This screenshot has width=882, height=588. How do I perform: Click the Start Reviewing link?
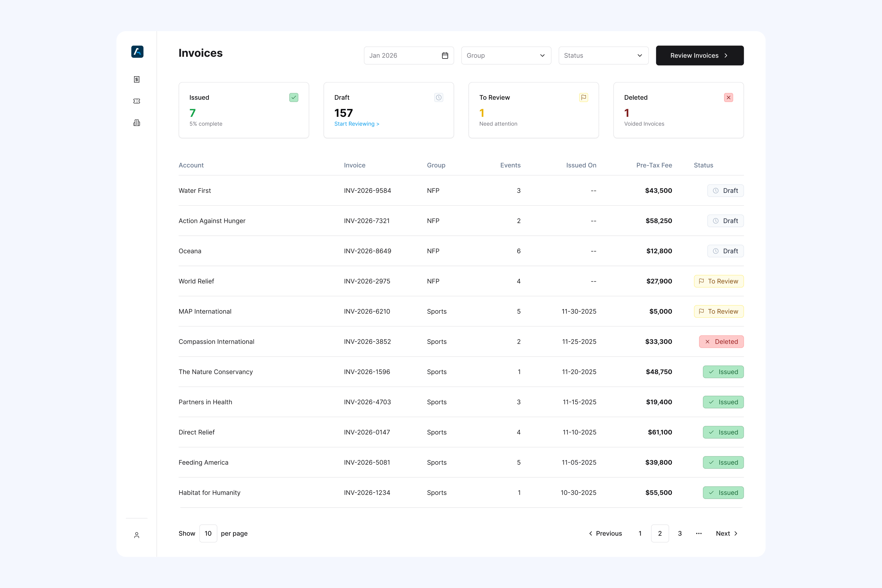[357, 124]
